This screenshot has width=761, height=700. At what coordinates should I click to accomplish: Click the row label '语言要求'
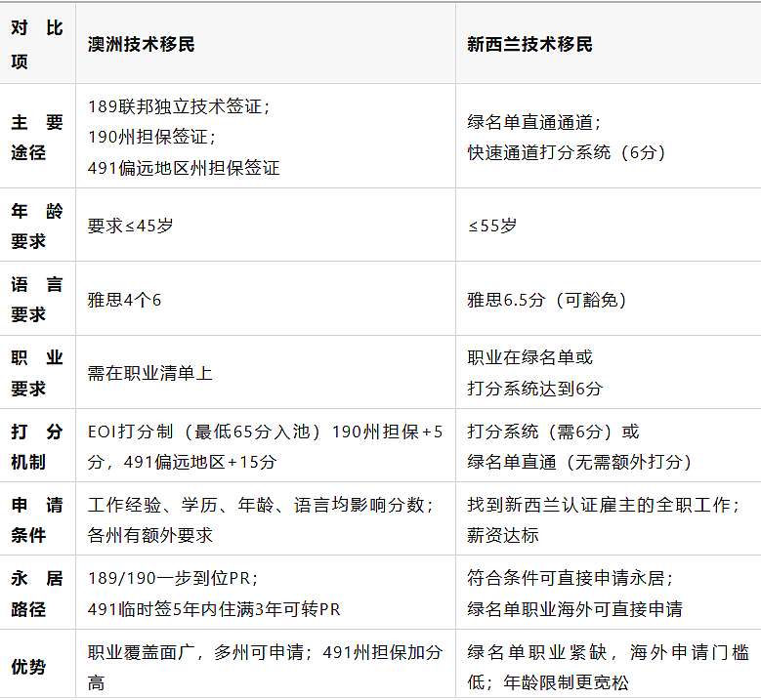click(x=37, y=300)
